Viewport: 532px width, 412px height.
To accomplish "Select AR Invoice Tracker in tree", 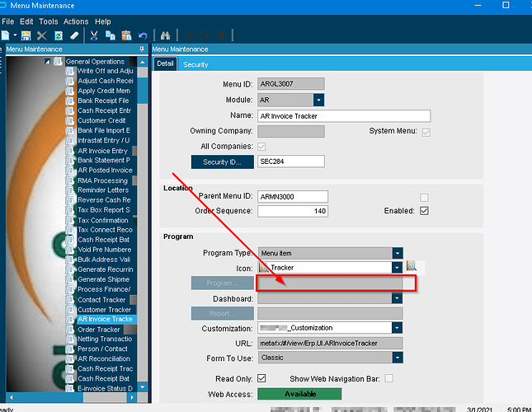I will tap(105, 319).
